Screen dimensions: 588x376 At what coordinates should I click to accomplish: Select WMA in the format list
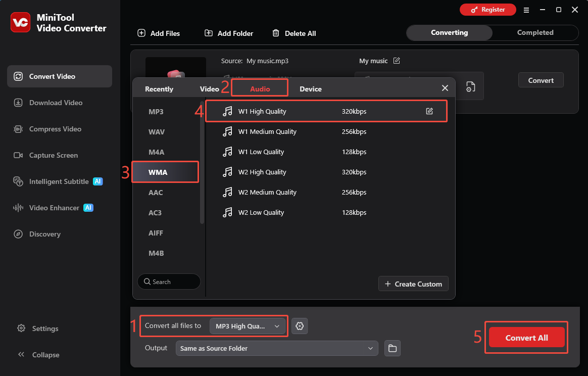pos(165,172)
